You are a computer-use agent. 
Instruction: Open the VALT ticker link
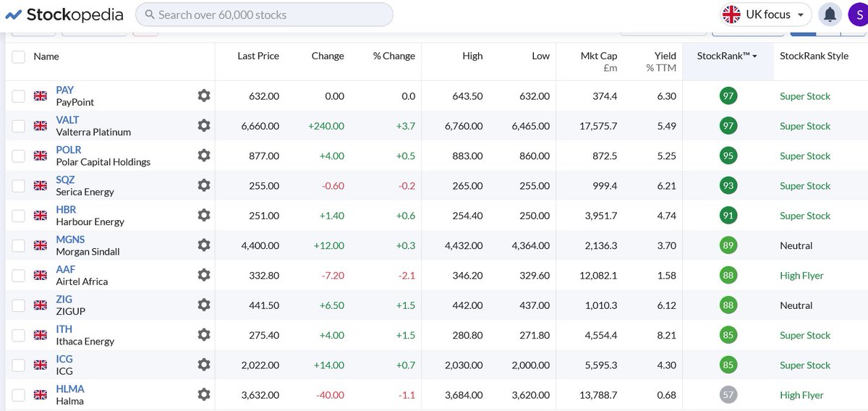coord(67,119)
